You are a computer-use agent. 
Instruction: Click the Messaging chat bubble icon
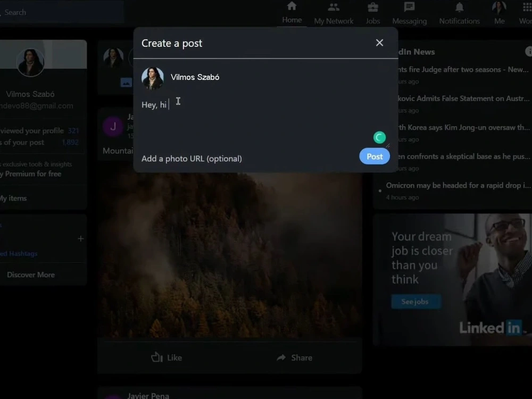click(409, 7)
